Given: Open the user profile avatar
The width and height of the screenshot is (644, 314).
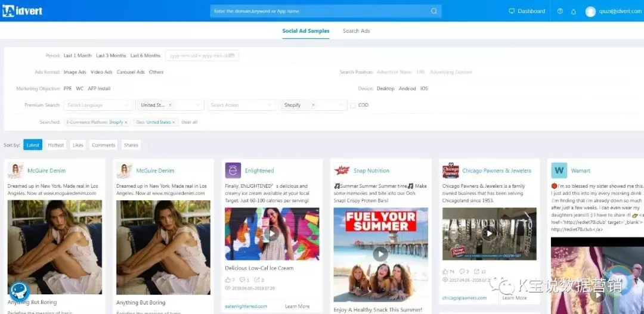Looking at the screenshot, I should [590, 11].
